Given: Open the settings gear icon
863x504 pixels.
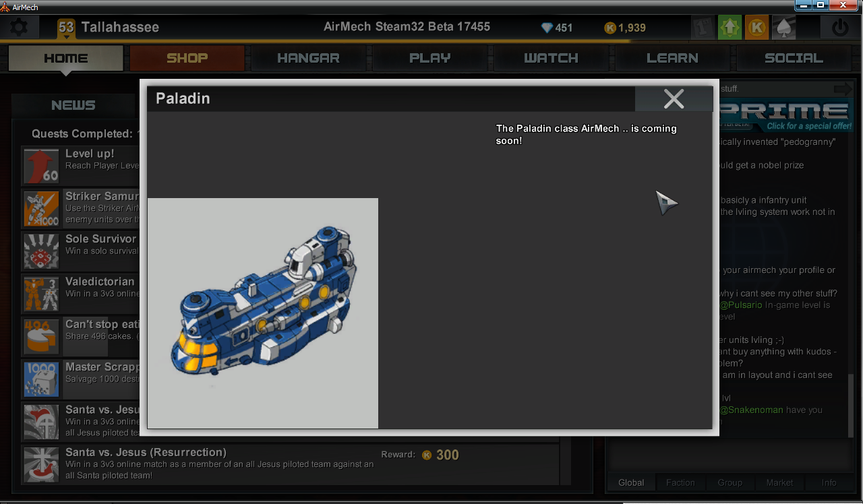Looking at the screenshot, I should tap(18, 28).
